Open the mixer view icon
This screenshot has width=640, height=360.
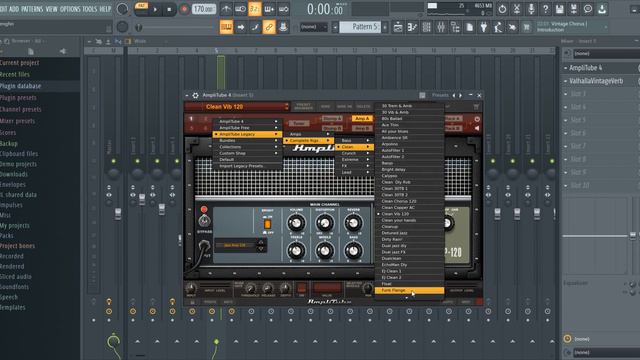tap(441, 27)
